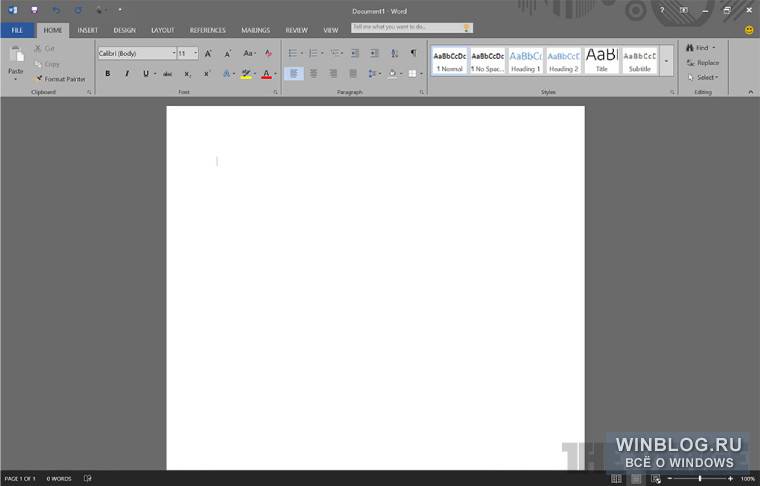The width and height of the screenshot is (760, 486).
Task: Open the font size 11 dropdown
Action: pos(196,53)
